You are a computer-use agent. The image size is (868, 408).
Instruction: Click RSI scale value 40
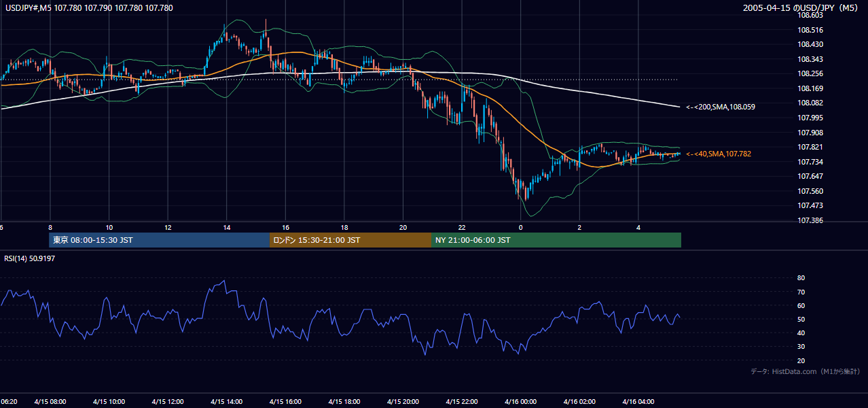click(801, 333)
